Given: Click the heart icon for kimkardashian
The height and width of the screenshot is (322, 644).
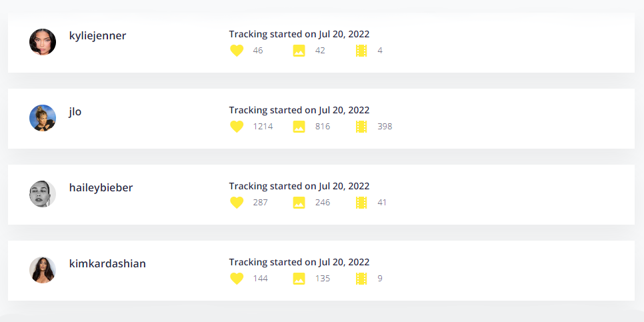Looking at the screenshot, I should point(237,279).
